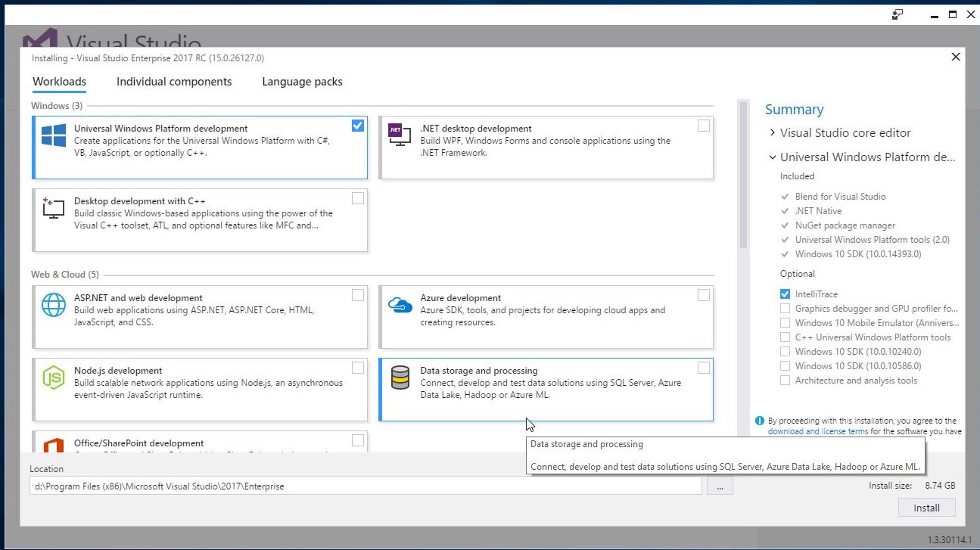Enable Architecture and analysis tools option

click(785, 381)
